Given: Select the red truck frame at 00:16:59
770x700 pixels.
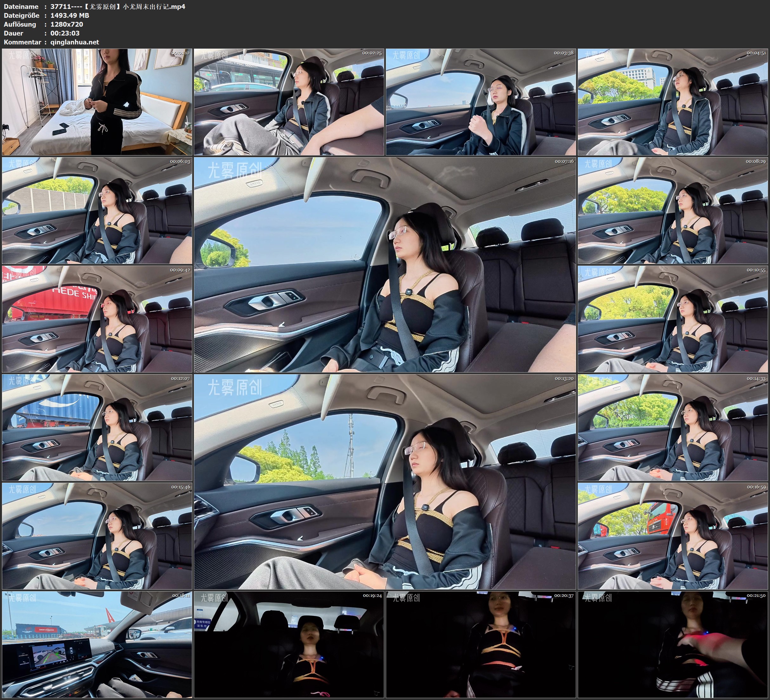Looking at the screenshot, I should tap(673, 536).
